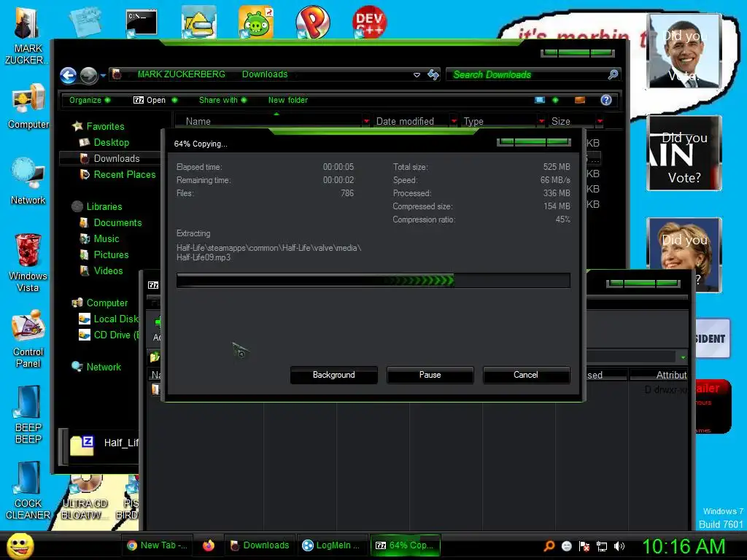Open the Network desktop icon
The width and height of the screenshot is (747, 560).
coord(28,181)
